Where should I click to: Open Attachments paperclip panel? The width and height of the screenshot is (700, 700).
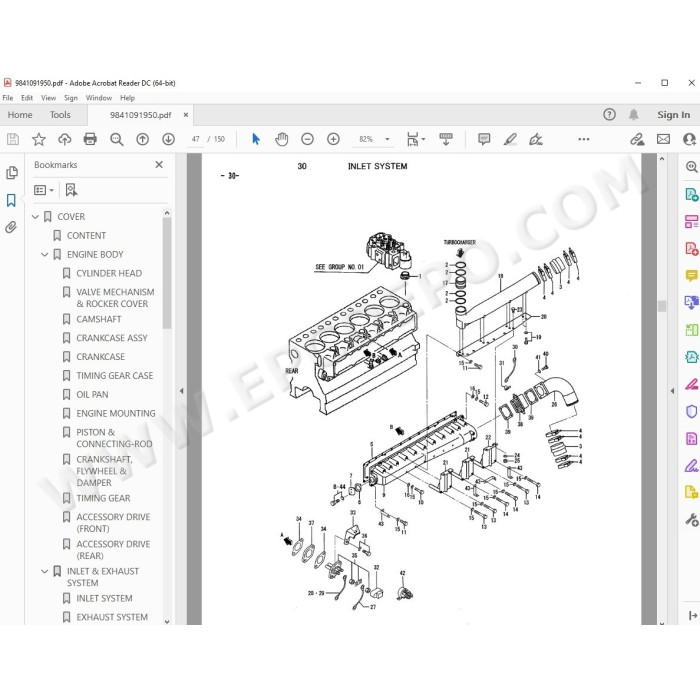point(11,227)
